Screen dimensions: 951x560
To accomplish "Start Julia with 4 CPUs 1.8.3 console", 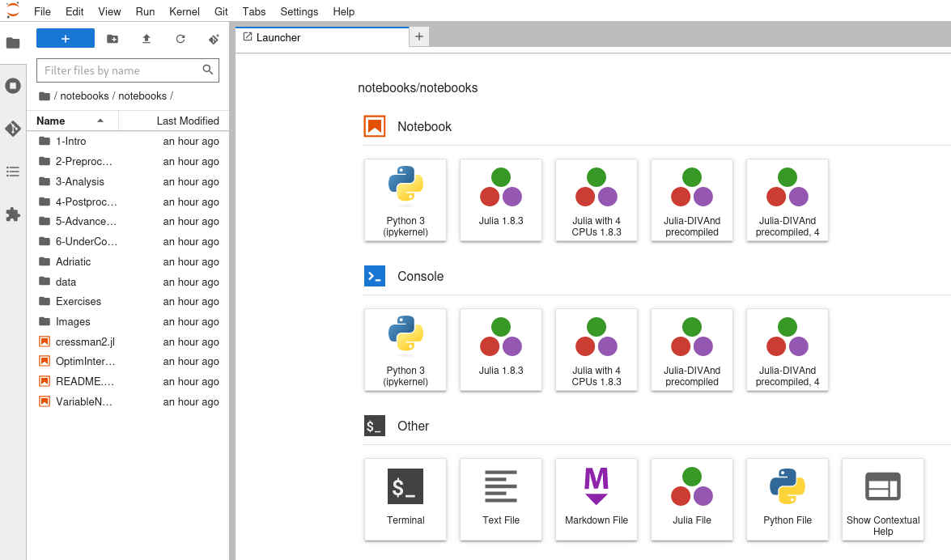I will 596,350.
